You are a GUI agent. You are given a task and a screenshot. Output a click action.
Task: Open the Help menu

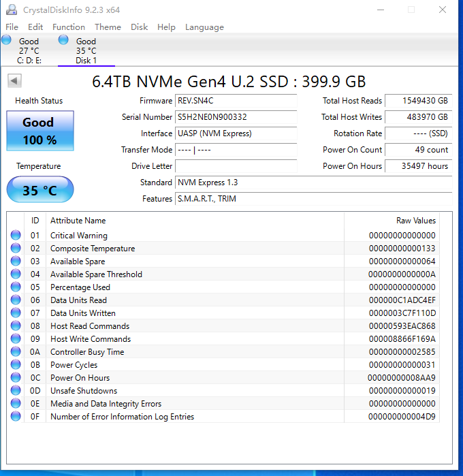[166, 27]
